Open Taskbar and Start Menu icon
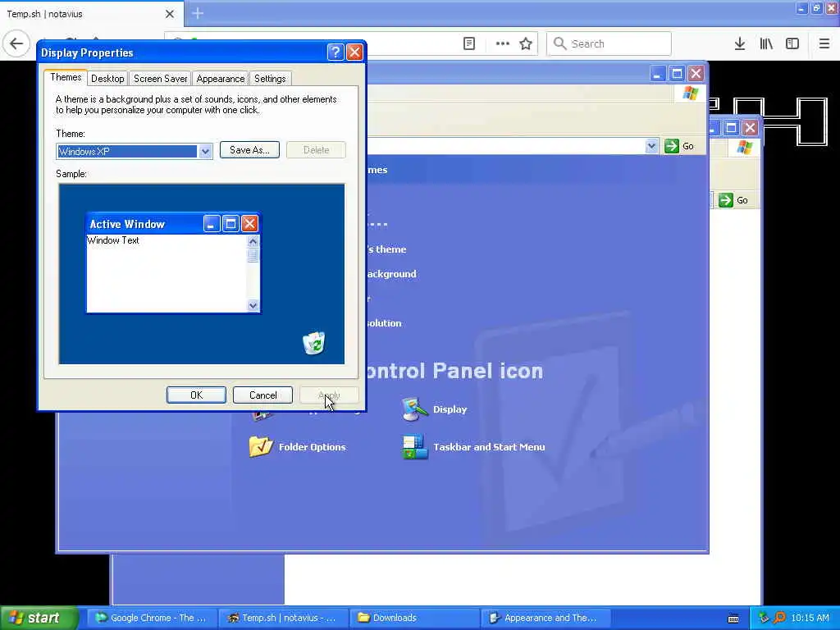The image size is (840, 630). pyautogui.click(x=415, y=447)
